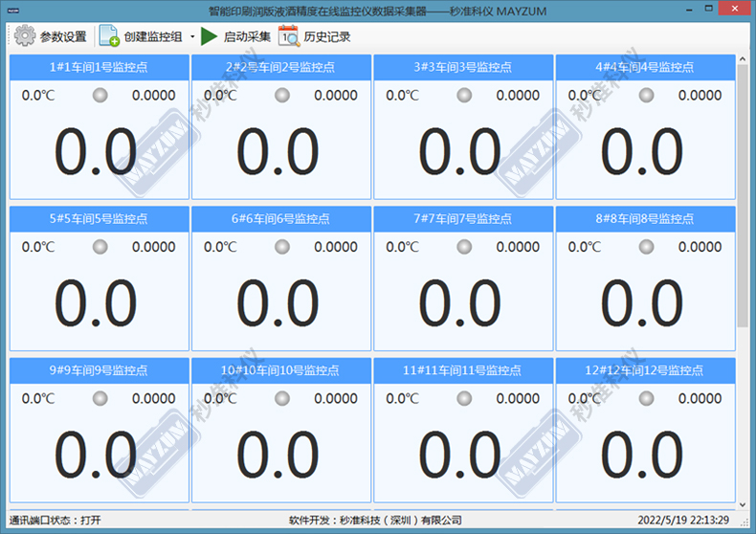Click 0.0000 value in 12#12车间12号监控点
The height and width of the screenshot is (534, 756).
tap(700, 398)
